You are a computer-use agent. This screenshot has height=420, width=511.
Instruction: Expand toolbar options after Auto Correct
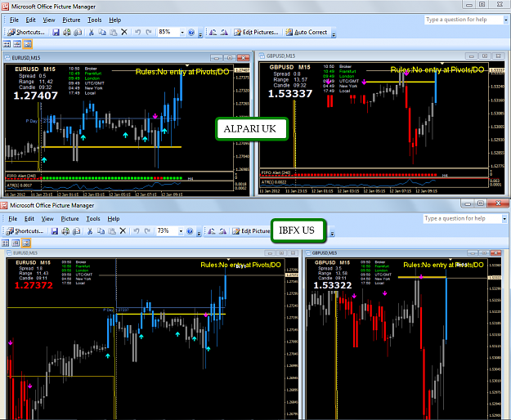click(334, 34)
